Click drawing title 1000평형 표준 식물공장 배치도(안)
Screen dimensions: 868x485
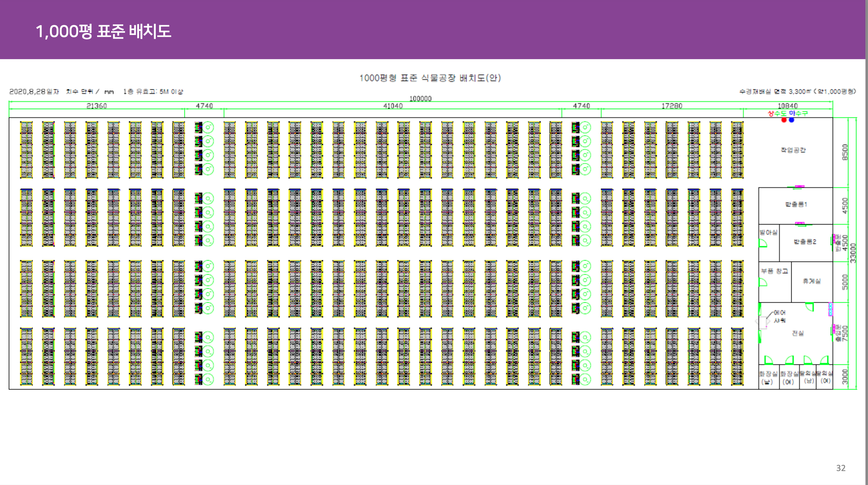tap(430, 78)
